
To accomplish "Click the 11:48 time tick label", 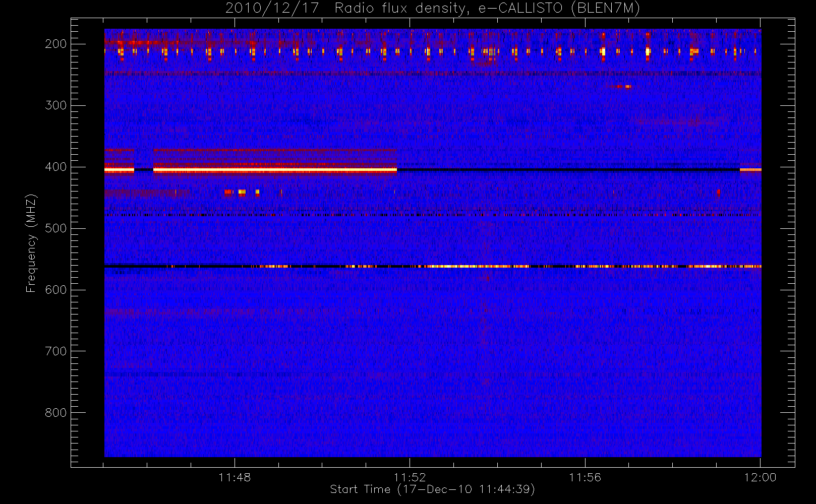I will 235,477.
